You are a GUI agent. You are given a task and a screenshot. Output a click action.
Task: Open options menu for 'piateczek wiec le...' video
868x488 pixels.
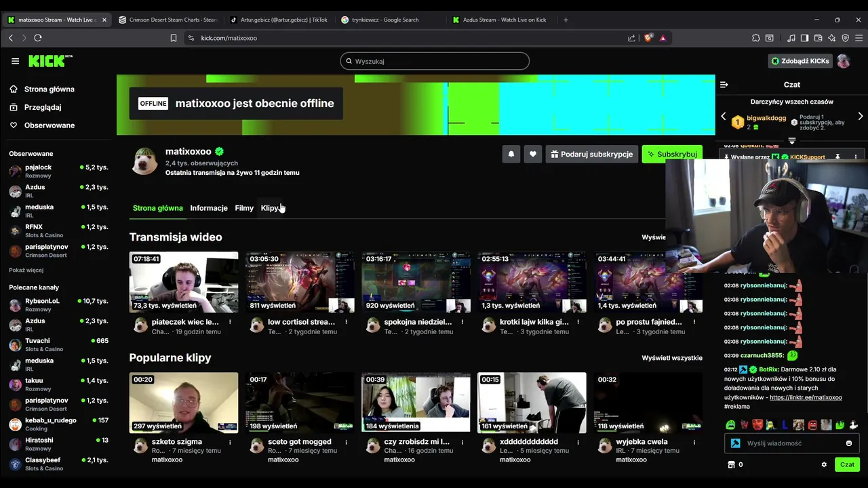coord(231,322)
